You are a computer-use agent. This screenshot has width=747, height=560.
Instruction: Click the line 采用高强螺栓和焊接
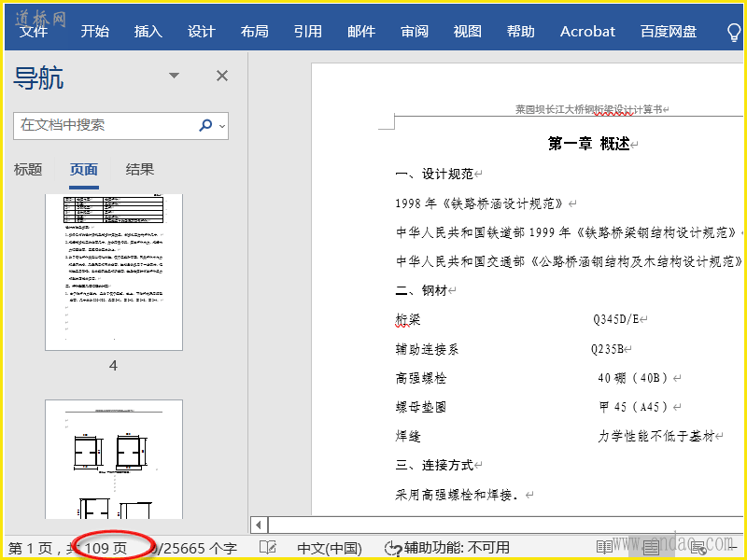pyautogui.click(x=457, y=495)
